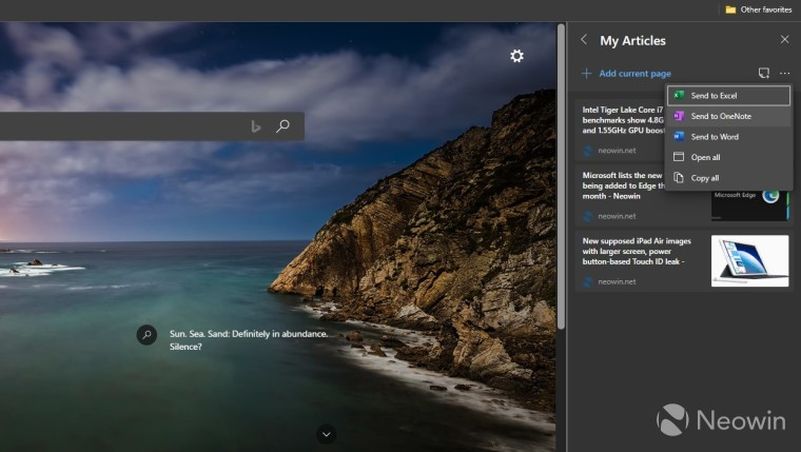Expand news feed with down chevron
The image size is (801, 452).
[x=326, y=434]
